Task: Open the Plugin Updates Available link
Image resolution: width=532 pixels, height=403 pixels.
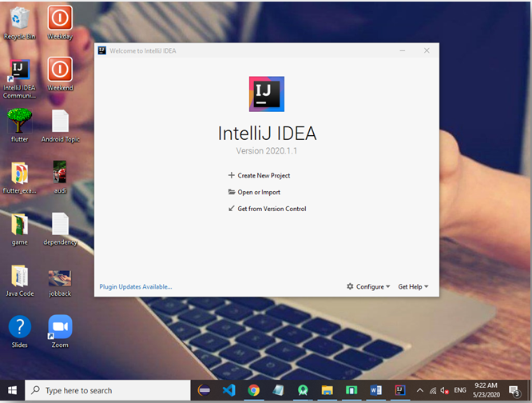Action: click(x=136, y=287)
